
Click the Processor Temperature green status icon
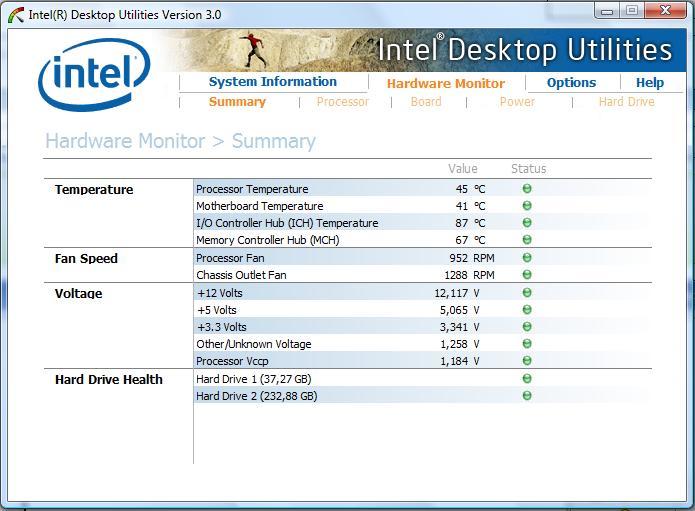pos(527,189)
